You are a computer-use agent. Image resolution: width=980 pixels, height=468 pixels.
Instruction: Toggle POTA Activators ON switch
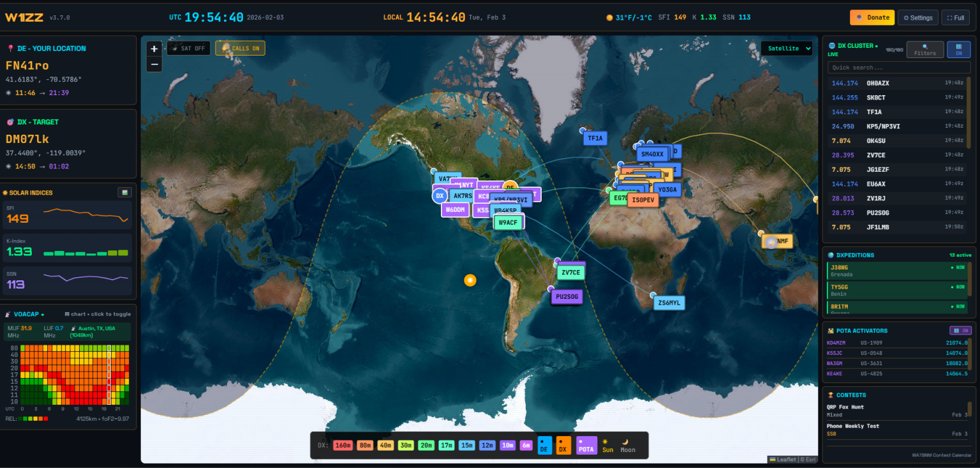click(x=960, y=331)
